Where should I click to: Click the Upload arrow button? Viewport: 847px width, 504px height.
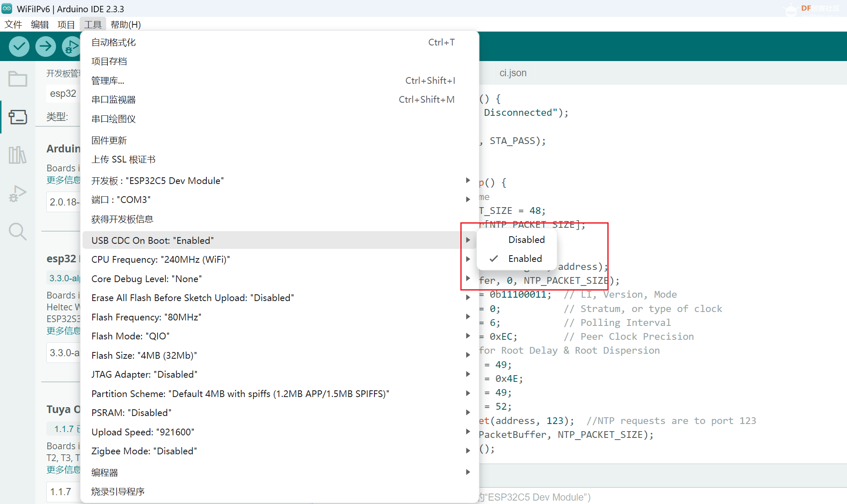[x=45, y=46]
